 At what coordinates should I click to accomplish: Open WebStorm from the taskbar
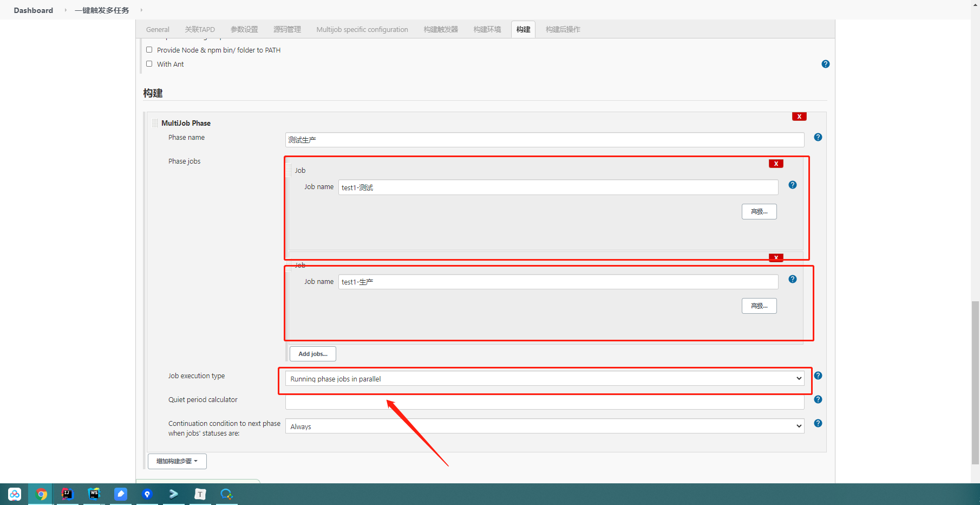click(x=94, y=494)
